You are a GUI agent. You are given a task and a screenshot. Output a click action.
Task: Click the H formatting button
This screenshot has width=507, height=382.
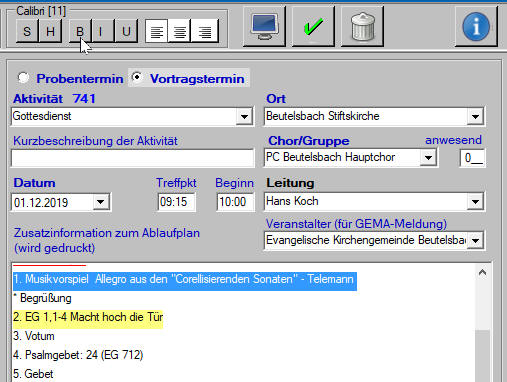tap(50, 31)
